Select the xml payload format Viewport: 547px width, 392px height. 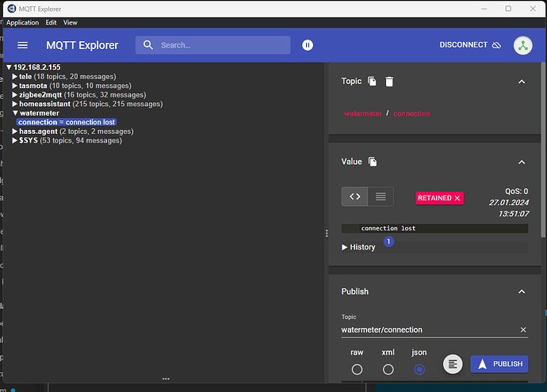coord(388,369)
